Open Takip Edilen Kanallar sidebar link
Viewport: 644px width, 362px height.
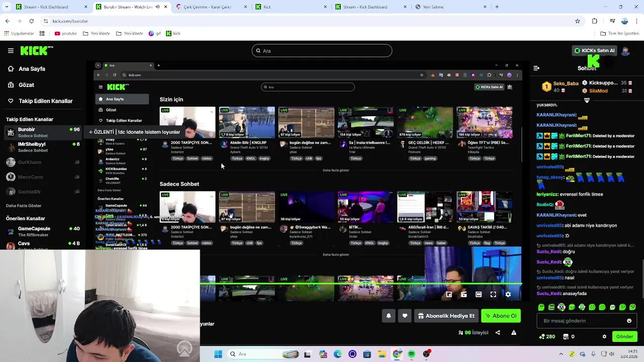[x=45, y=101]
